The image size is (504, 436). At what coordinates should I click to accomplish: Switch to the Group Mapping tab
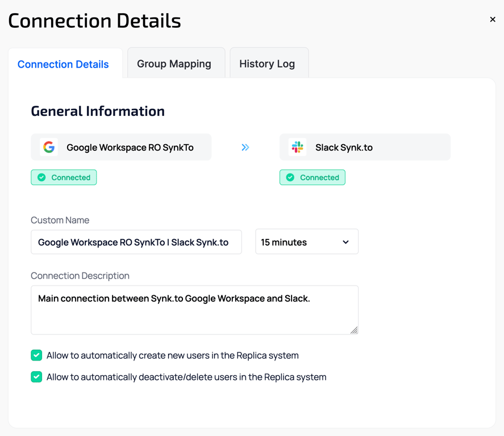click(x=174, y=64)
